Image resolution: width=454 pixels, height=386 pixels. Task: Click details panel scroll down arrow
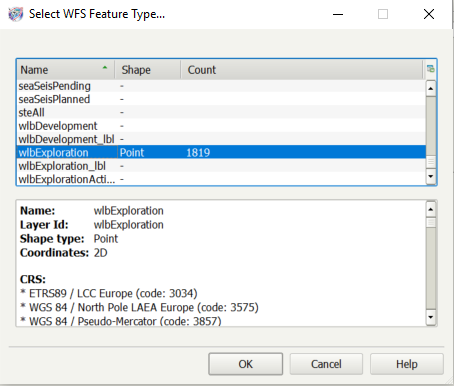[431, 317]
